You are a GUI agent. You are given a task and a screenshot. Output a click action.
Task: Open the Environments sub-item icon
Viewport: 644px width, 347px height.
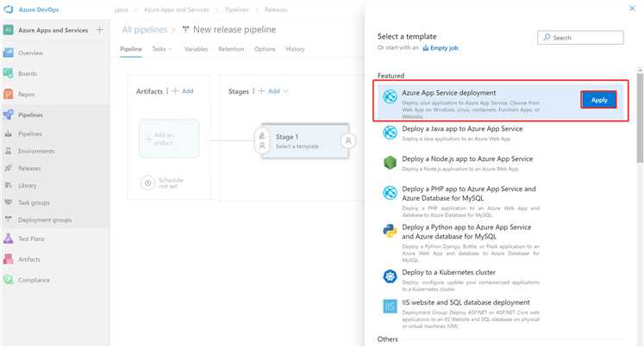[9, 151]
